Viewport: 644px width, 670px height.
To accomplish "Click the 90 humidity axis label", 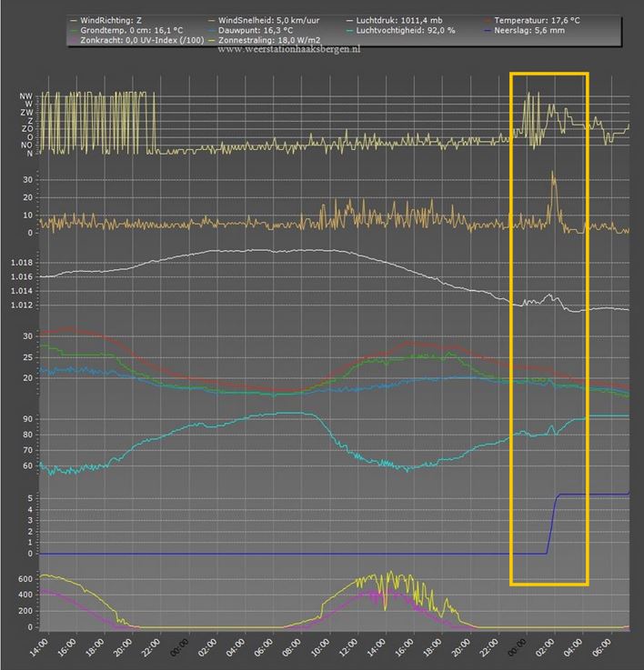I will pyautogui.click(x=28, y=419).
